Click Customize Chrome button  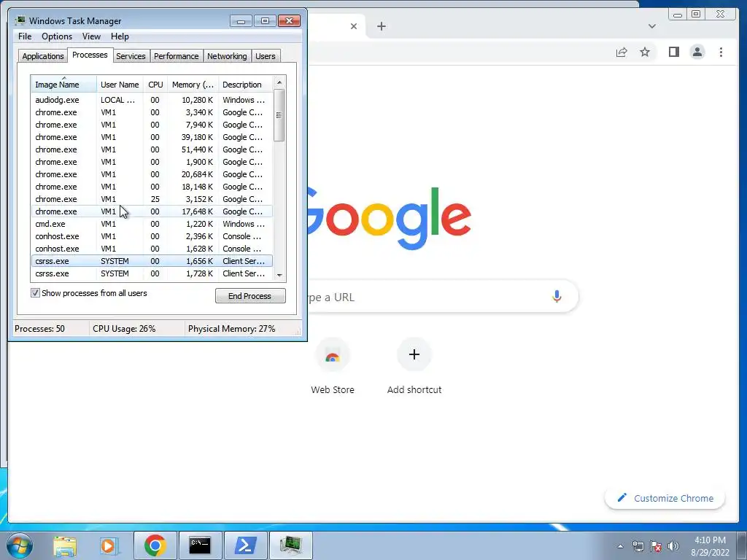coord(665,498)
